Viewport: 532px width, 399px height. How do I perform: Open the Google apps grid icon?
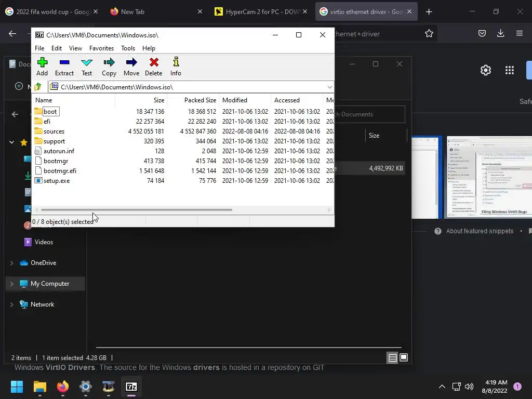point(510,70)
